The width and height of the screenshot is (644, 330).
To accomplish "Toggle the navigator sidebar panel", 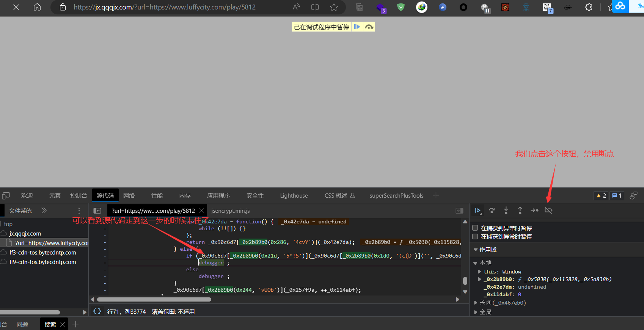I will (x=97, y=211).
